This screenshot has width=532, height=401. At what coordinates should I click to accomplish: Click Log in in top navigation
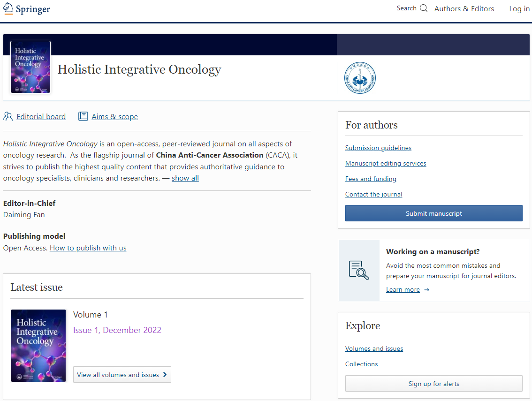click(x=519, y=9)
